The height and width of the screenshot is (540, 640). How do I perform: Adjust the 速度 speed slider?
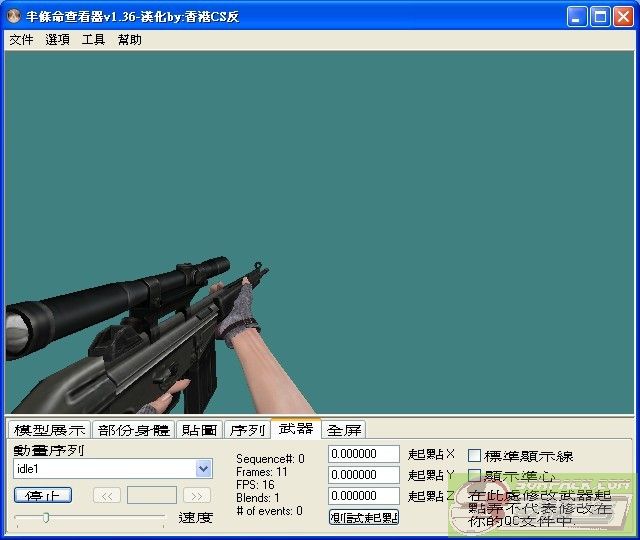[46, 517]
